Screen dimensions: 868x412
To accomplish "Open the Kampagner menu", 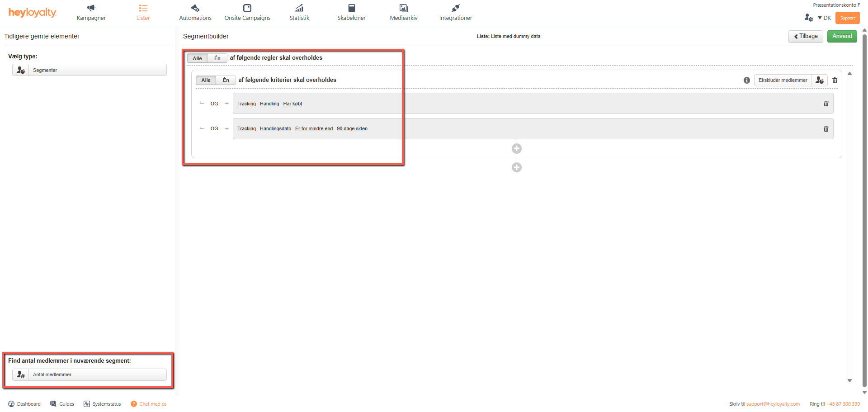I will click(91, 13).
